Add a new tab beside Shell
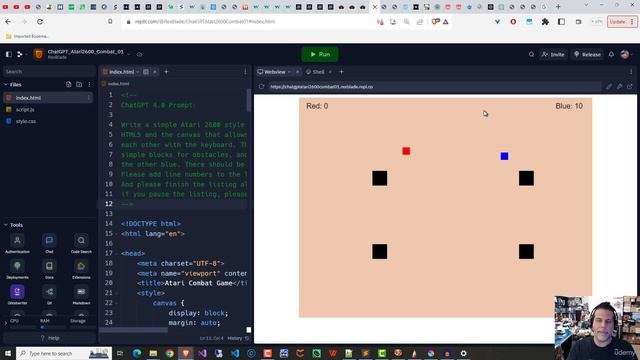The height and width of the screenshot is (360, 640). (342, 72)
